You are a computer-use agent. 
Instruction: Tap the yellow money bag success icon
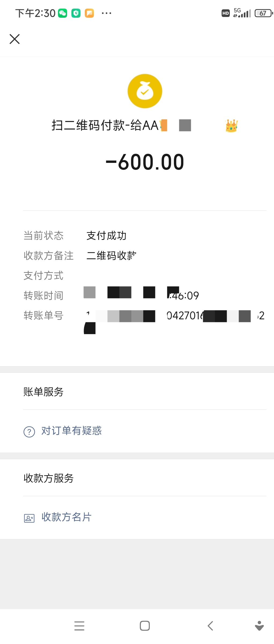tap(145, 91)
